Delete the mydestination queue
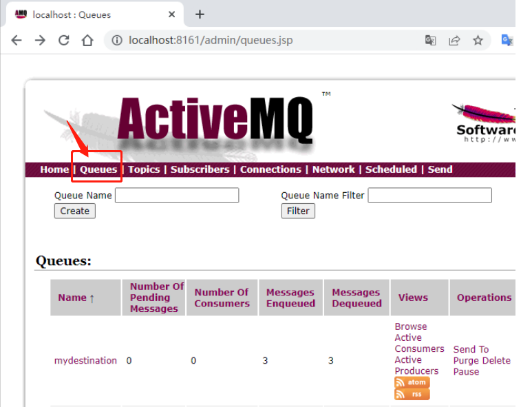 coord(495,360)
